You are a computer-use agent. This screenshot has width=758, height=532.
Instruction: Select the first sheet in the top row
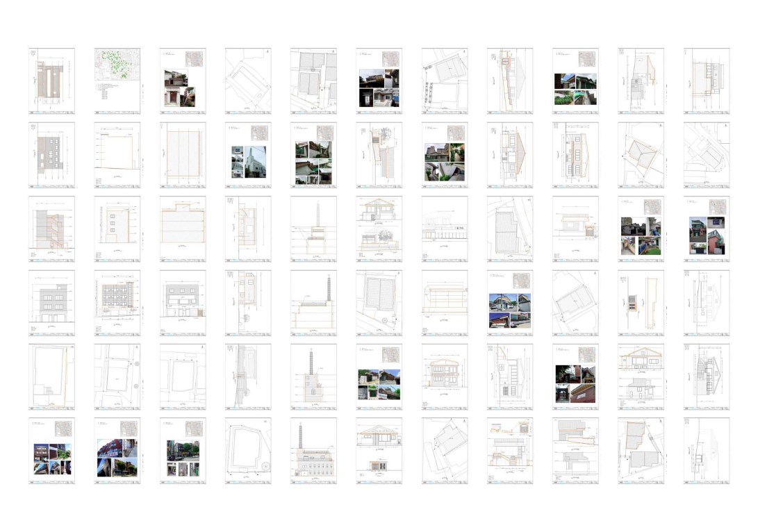[x=51, y=81]
